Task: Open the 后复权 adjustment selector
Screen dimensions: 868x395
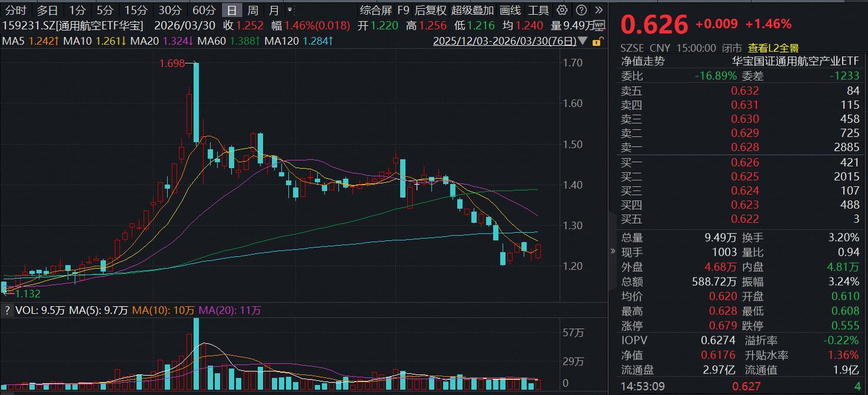Action: pyautogui.click(x=430, y=10)
